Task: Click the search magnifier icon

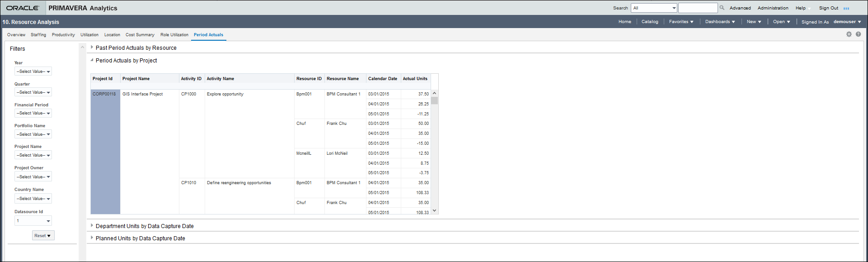Action: coord(722,8)
